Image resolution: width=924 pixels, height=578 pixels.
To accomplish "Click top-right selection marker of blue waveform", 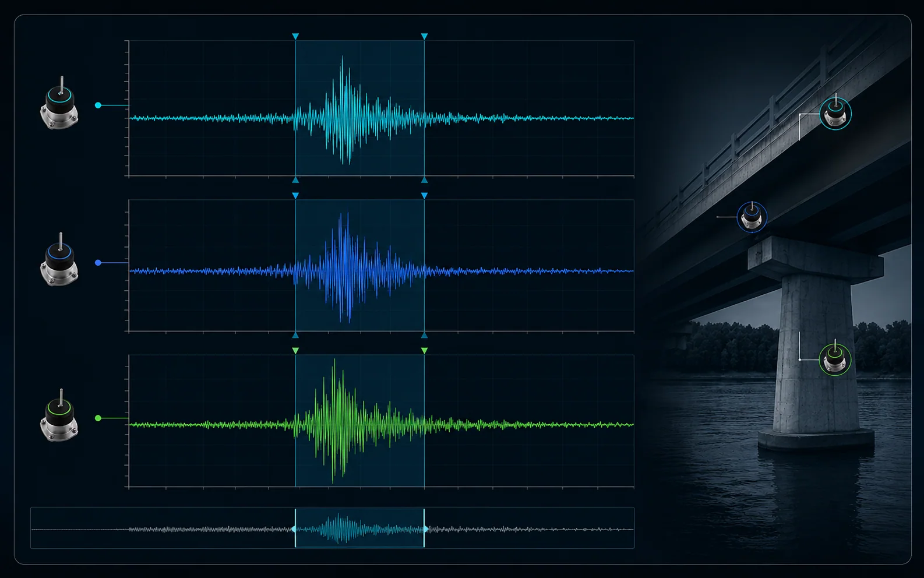I will 424,196.
